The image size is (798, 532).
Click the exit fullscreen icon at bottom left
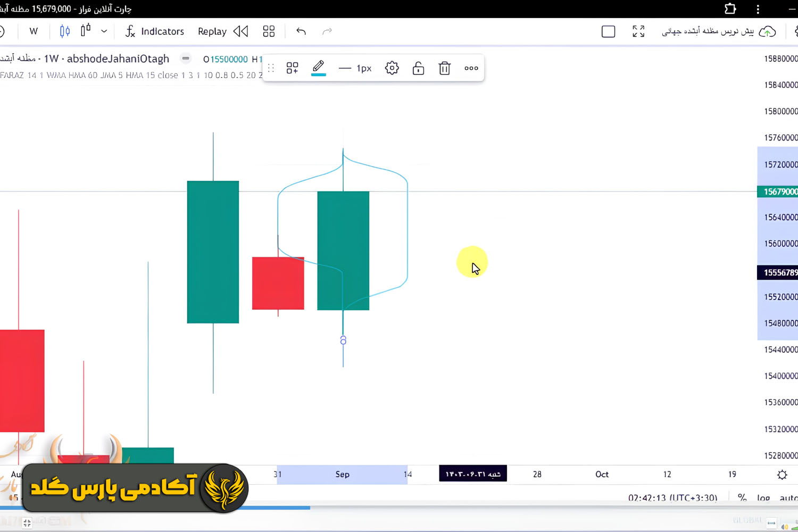(27, 523)
